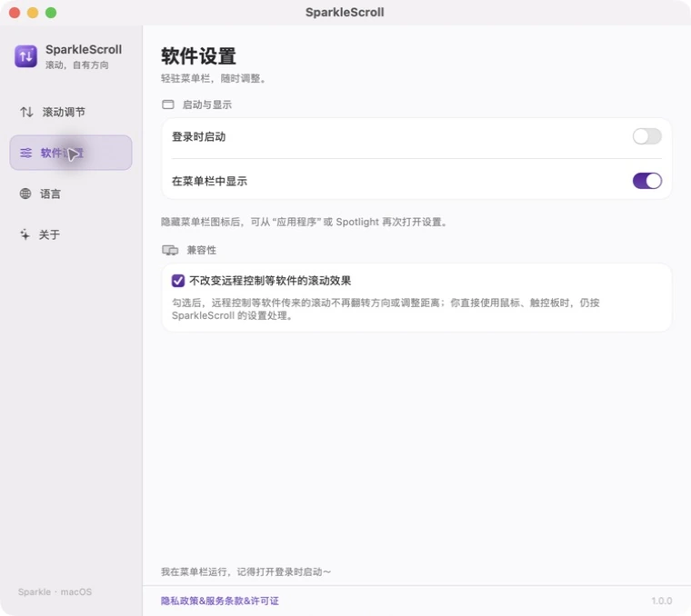
Task: Click the SparkleScroll app logo icon
Action: click(x=26, y=56)
